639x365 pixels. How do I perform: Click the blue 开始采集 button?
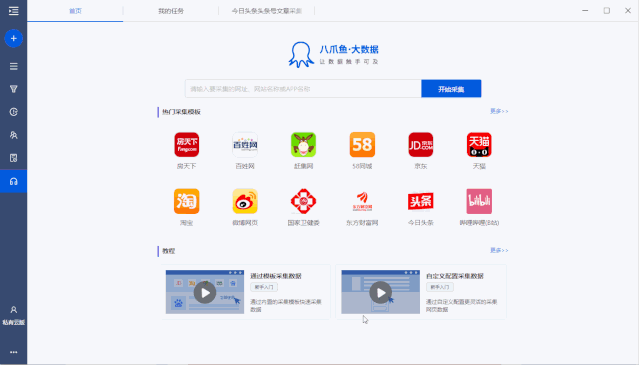coord(451,89)
